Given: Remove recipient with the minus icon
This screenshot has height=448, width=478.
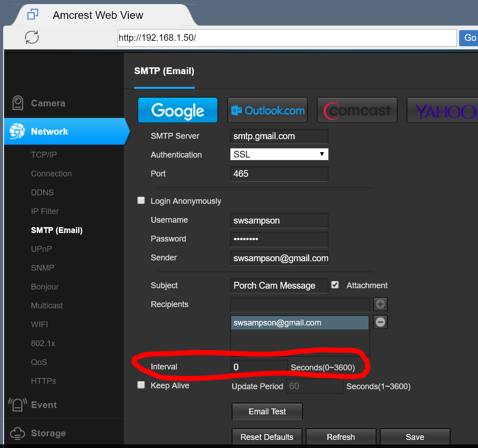Looking at the screenshot, I should click(x=380, y=322).
